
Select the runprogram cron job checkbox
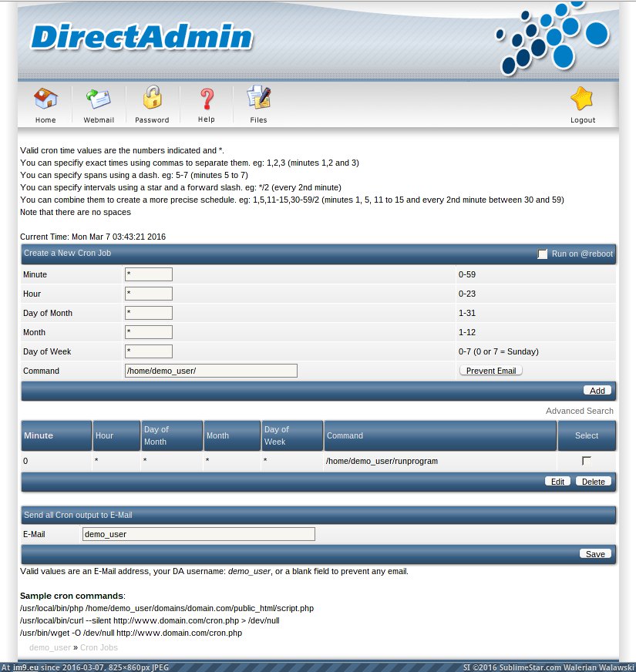pos(586,461)
